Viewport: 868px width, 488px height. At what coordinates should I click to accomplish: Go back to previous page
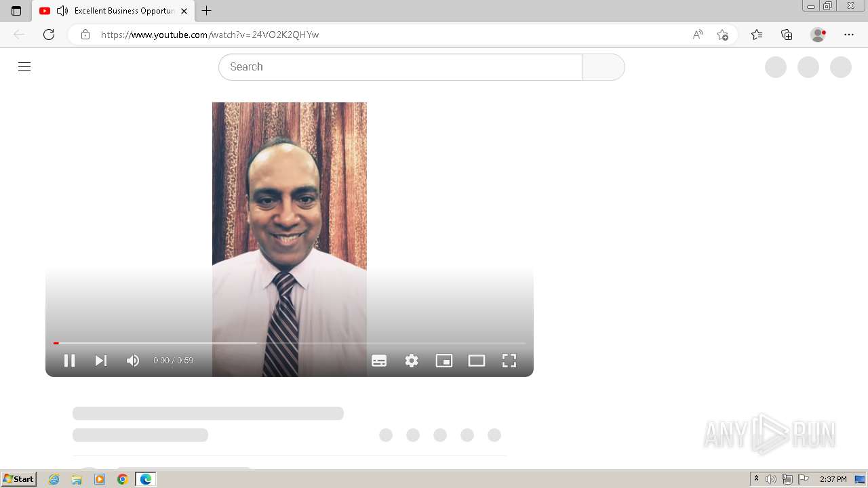[19, 35]
